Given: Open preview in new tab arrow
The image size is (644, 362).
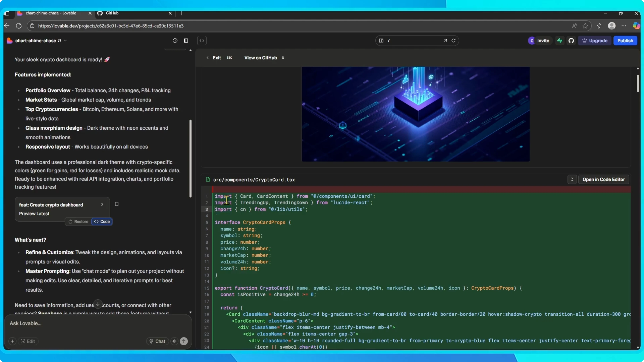Looking at the screenshot, I should click(x=445, y=40).
